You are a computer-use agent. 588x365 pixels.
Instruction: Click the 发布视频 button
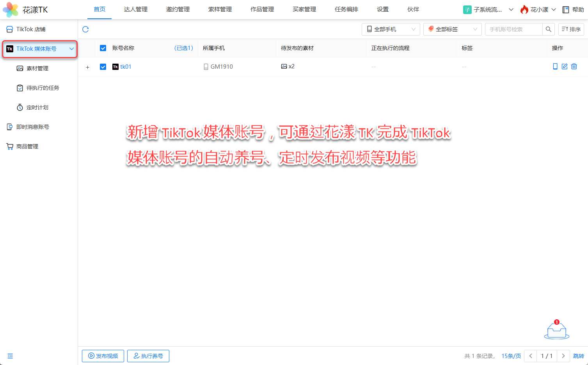point(103,356)
